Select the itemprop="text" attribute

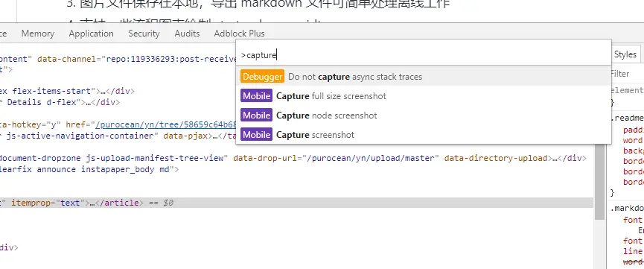[x=48, y=203]
